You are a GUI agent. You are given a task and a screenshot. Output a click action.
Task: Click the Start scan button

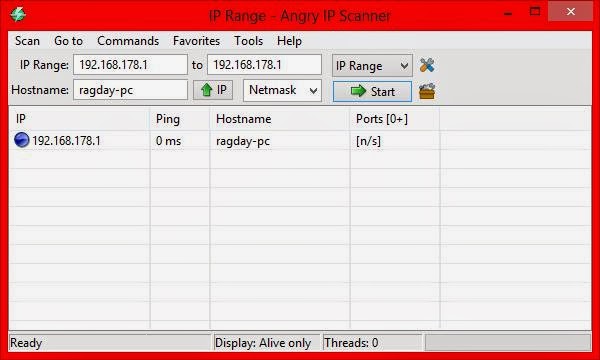[x=372, y=91]
